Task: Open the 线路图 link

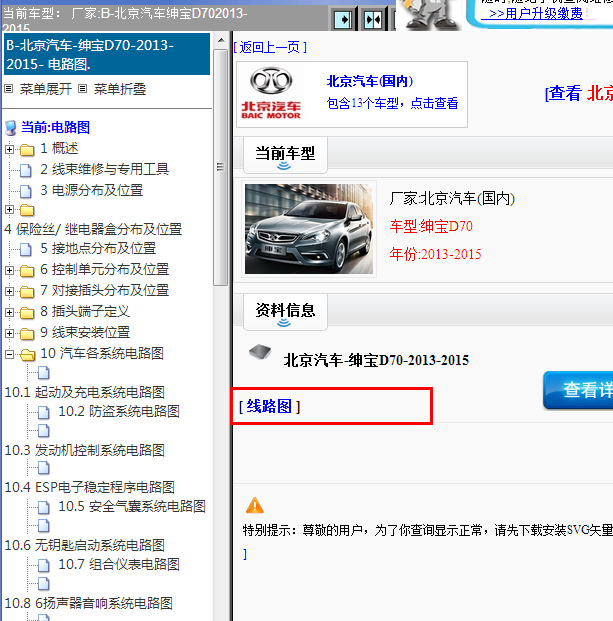Action: click(x=269, y=406)
